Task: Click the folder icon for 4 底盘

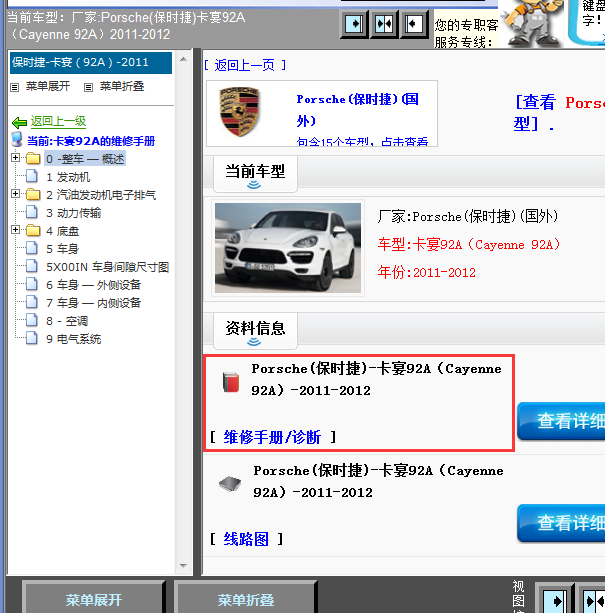Action: pyautogui.click(x=33, y=230)
